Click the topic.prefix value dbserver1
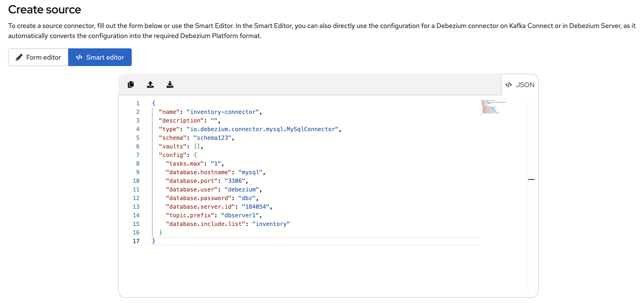Viewport: 644px width, 303px height. (240, 215)
